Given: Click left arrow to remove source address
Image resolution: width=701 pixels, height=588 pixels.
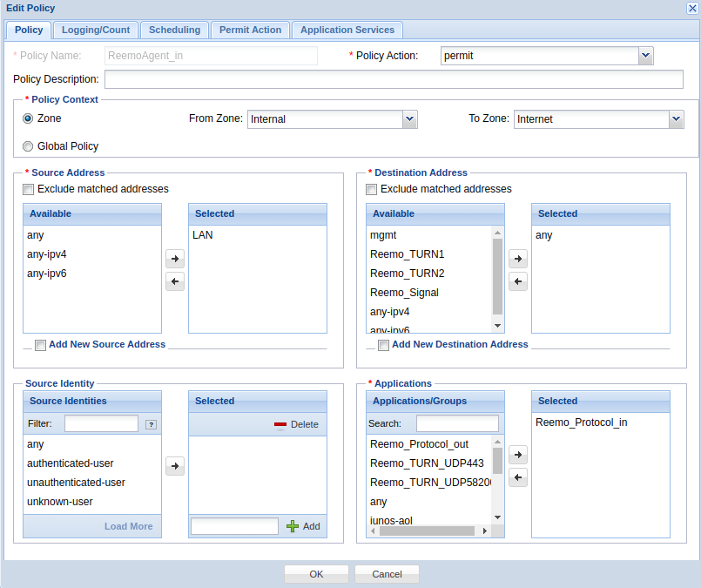Looking at the screenshot, I should (175, 281).
